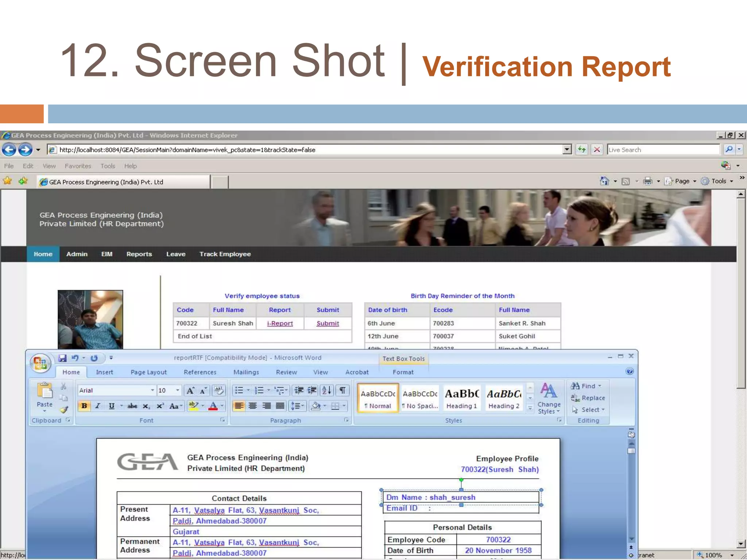The image size is (747, 560).
Task: Click the IE Forward navigation button
Action: [x=25, y=149]
